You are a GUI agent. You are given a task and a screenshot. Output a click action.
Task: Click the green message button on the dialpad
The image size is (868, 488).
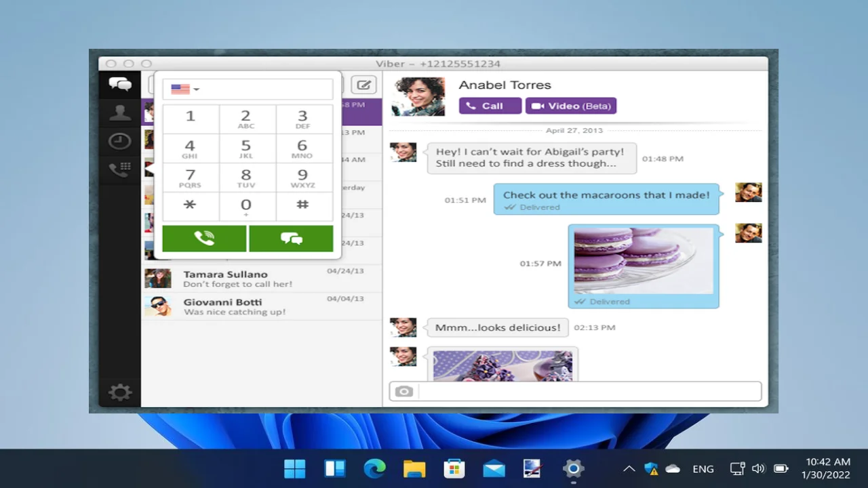291,239
